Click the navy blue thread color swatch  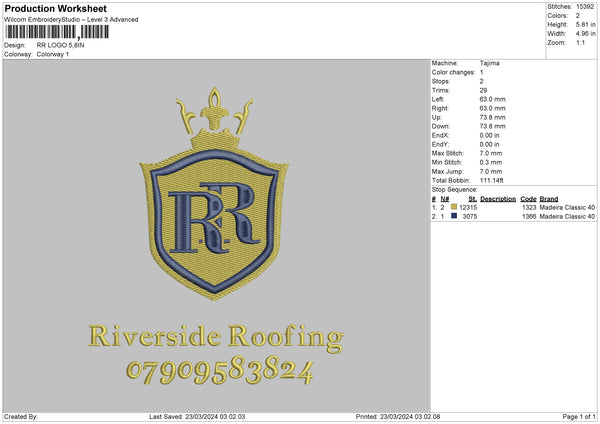454,216
